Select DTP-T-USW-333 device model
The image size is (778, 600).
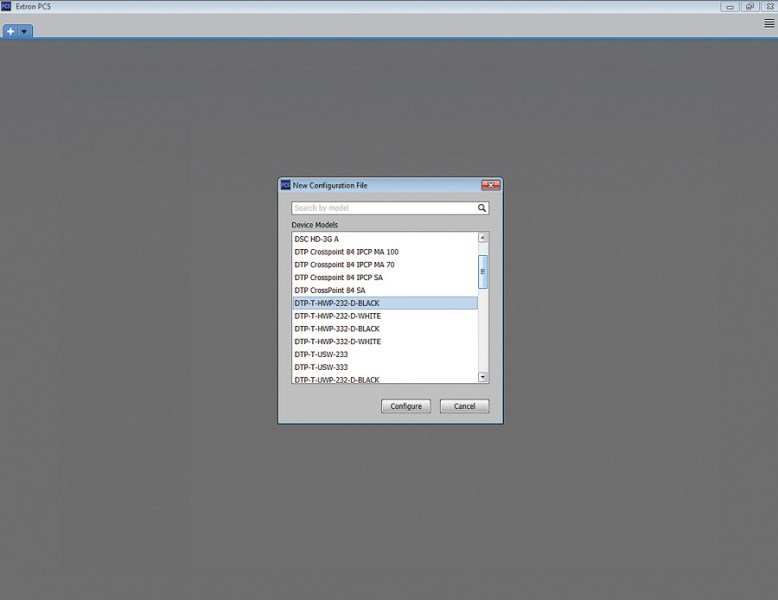[x=385, y=367]
